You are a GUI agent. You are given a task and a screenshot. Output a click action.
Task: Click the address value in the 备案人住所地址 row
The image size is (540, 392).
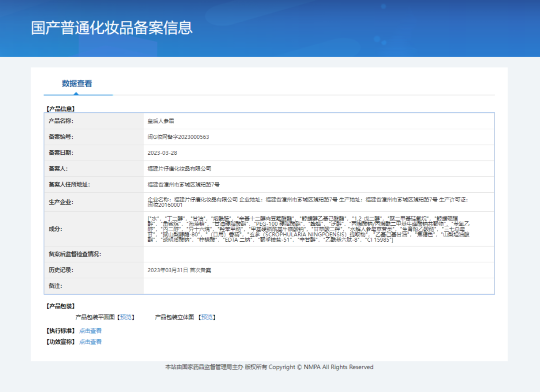coord(183,185)
